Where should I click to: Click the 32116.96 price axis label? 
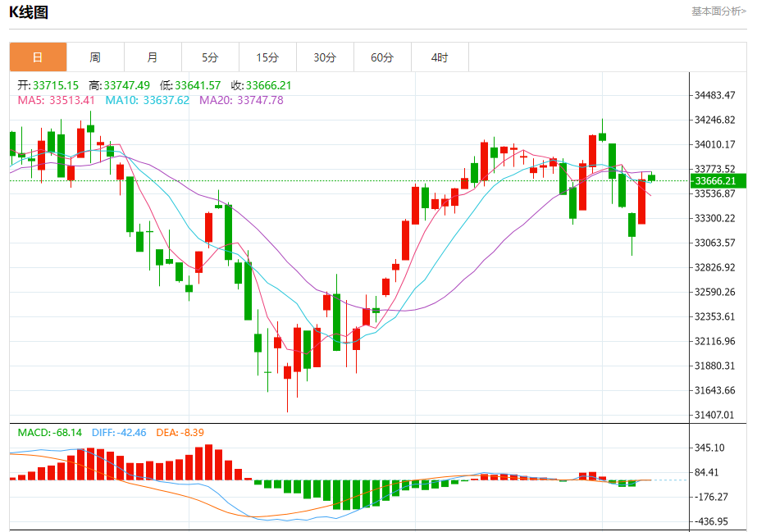click(x=714, y=341)
